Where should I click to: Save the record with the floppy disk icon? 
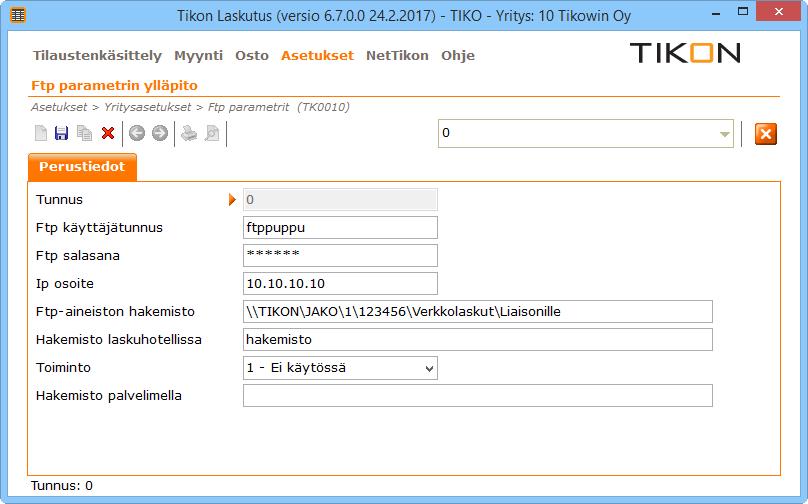point(61,133)
